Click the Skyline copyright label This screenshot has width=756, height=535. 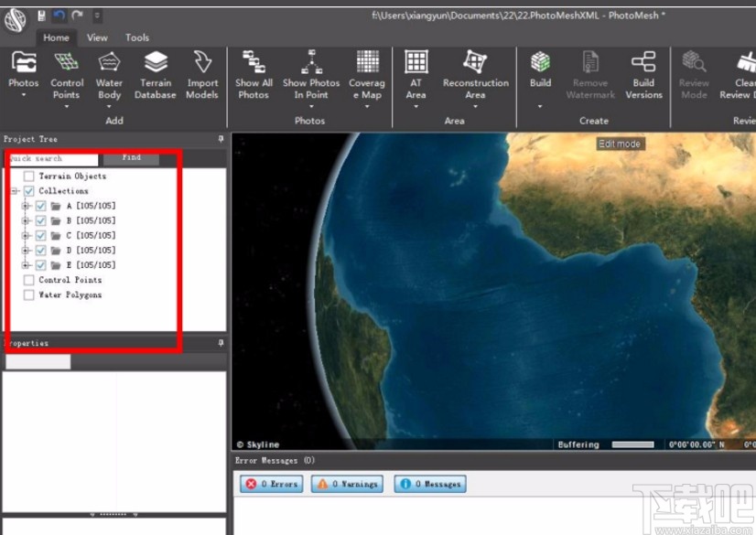pos(258,444)
